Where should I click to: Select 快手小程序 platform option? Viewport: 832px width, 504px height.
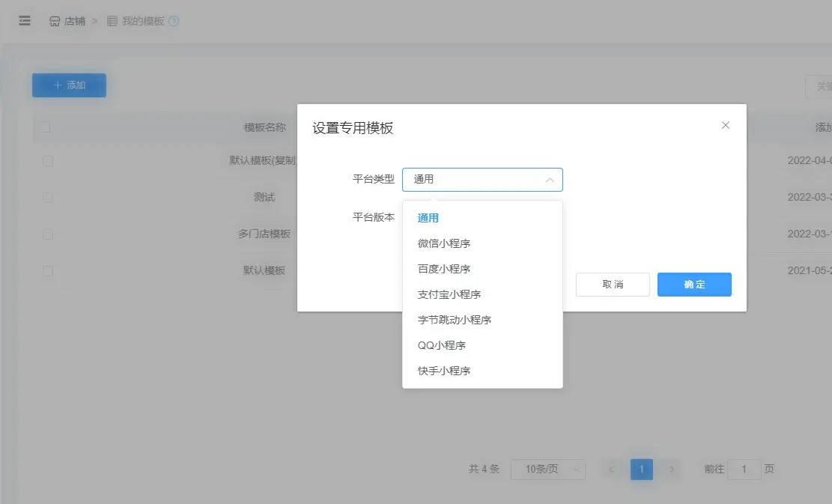click(444, 371)
